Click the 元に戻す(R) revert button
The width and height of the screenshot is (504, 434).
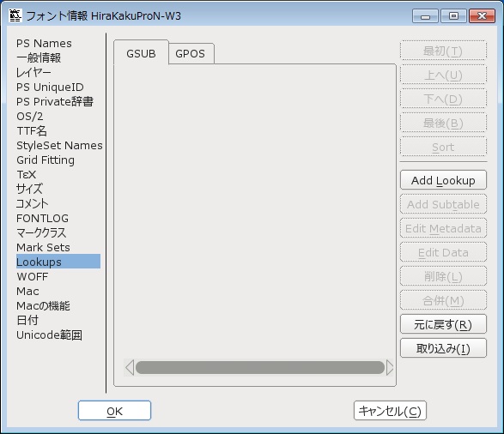click(x=443, y=324)
